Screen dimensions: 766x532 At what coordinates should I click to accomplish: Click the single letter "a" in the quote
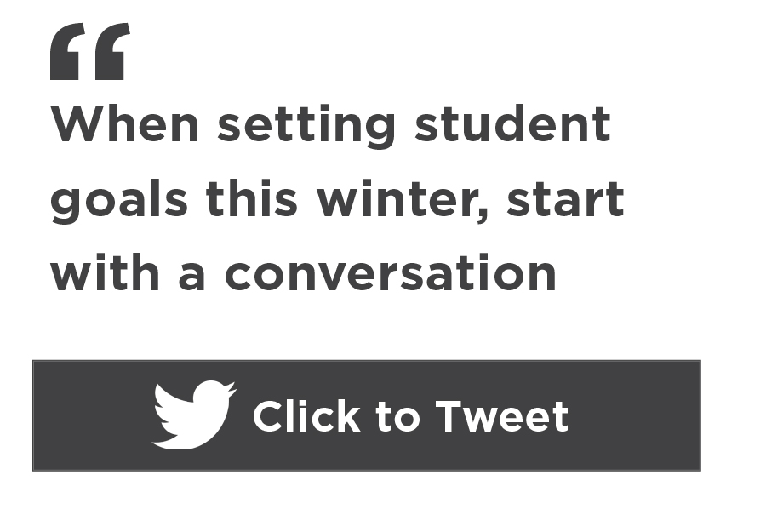pyautogui.click(x=191, y=277)
